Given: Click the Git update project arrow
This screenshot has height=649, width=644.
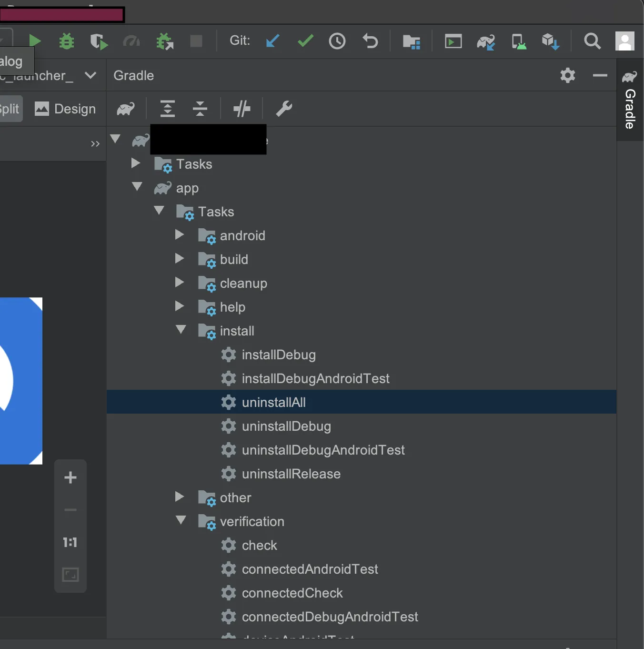Looking at the screenshot, I should pos(272,41).
